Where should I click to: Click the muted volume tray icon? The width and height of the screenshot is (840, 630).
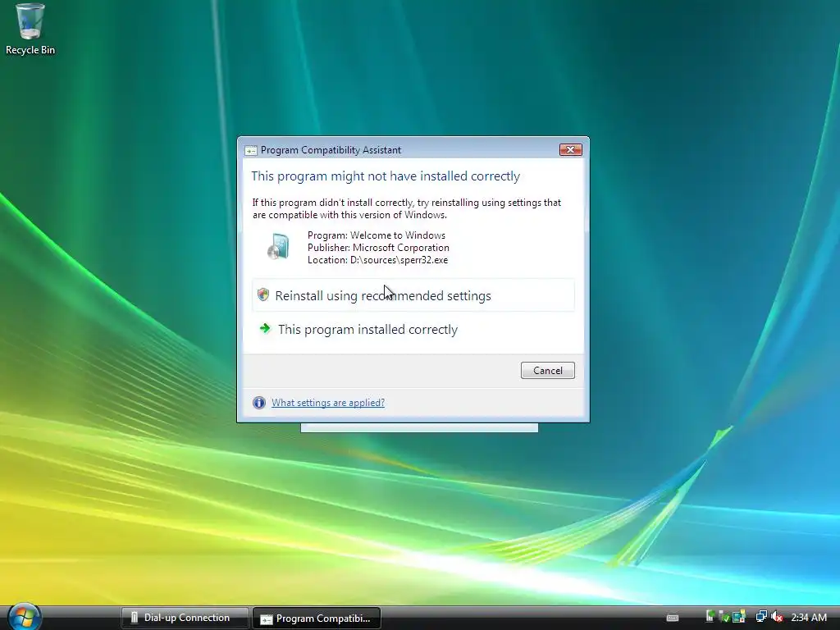pyautogui.click(x=777, y=617)
